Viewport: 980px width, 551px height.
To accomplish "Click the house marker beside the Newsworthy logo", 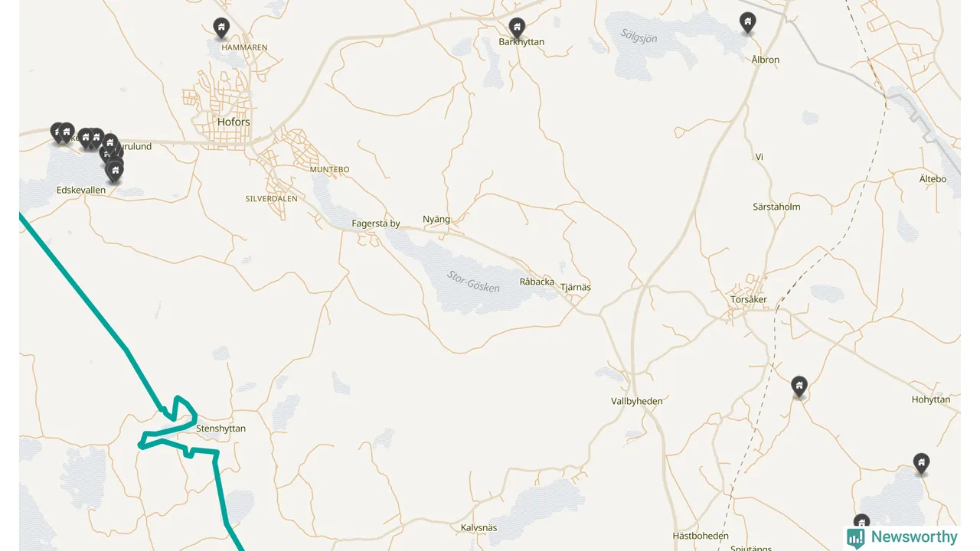I will pos(862,522).
